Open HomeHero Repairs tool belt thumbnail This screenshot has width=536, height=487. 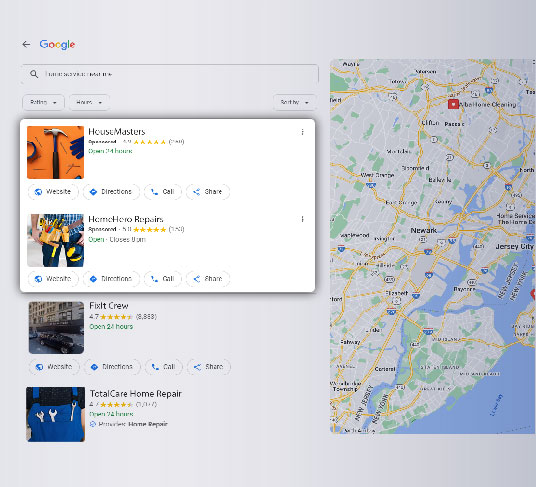click(x=55, y=240)
